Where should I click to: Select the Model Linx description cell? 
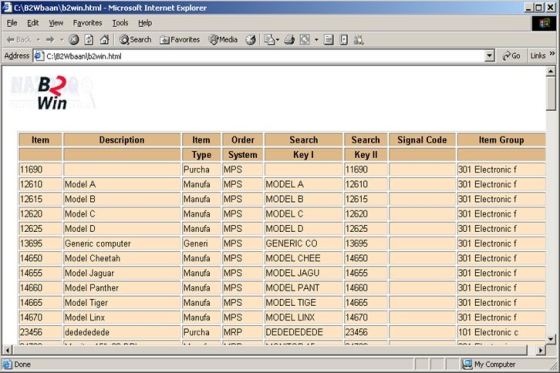(x=122, y=317)
